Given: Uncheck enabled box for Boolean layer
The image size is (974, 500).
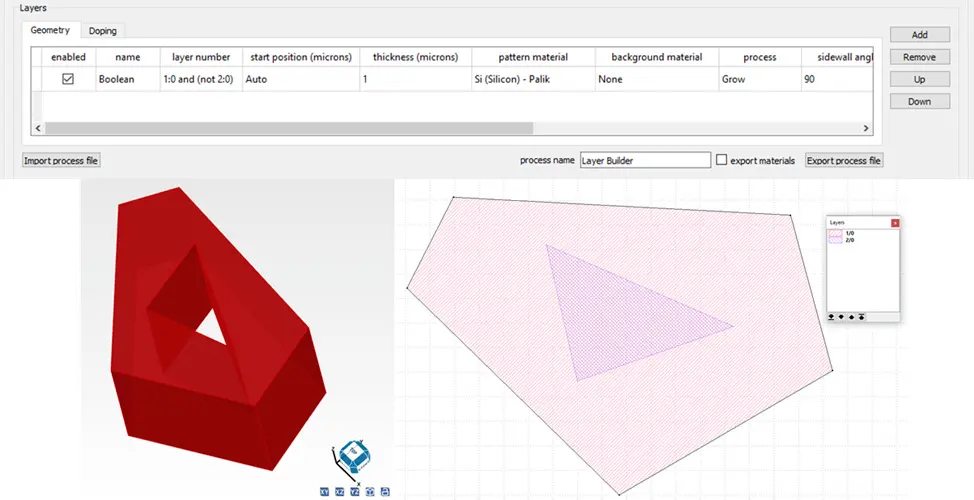Looking at the screenshot, I should [x=68, y=79].
